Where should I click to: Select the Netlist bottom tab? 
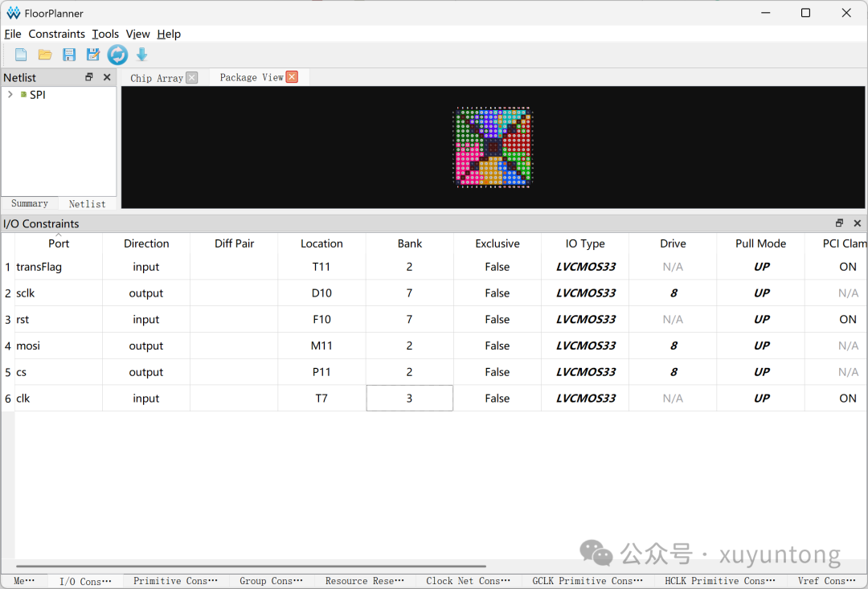pyautogui.click(x=87, y=204)
